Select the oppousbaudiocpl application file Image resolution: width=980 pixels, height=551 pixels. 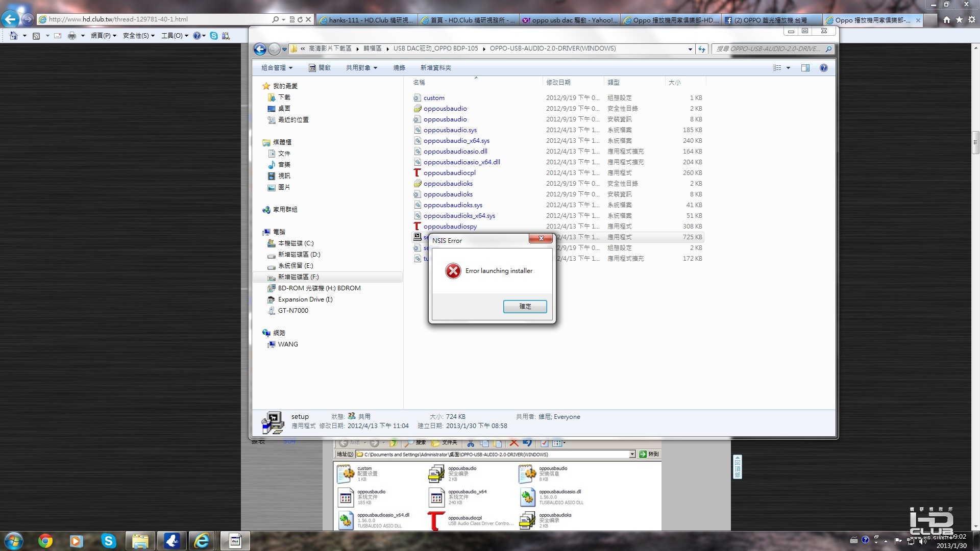pyautogui.click(x=449, y=173)
